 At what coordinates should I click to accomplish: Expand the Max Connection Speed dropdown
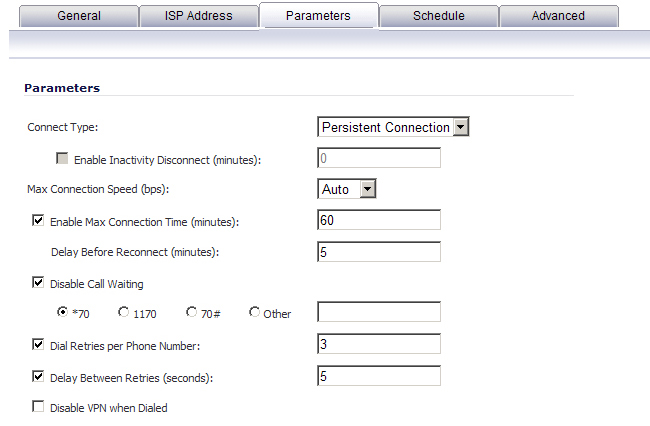pos(347,189)
